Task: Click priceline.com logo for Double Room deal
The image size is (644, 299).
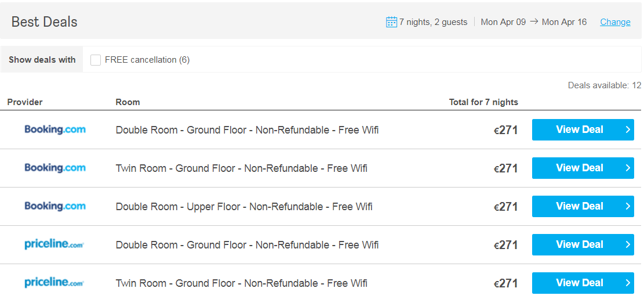Action: point(54,244)
